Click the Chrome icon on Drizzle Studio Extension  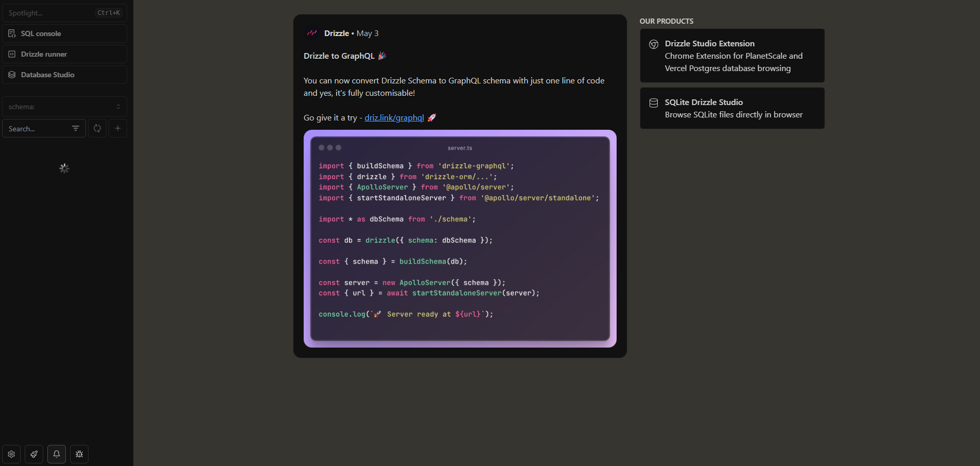click(654, 44)
